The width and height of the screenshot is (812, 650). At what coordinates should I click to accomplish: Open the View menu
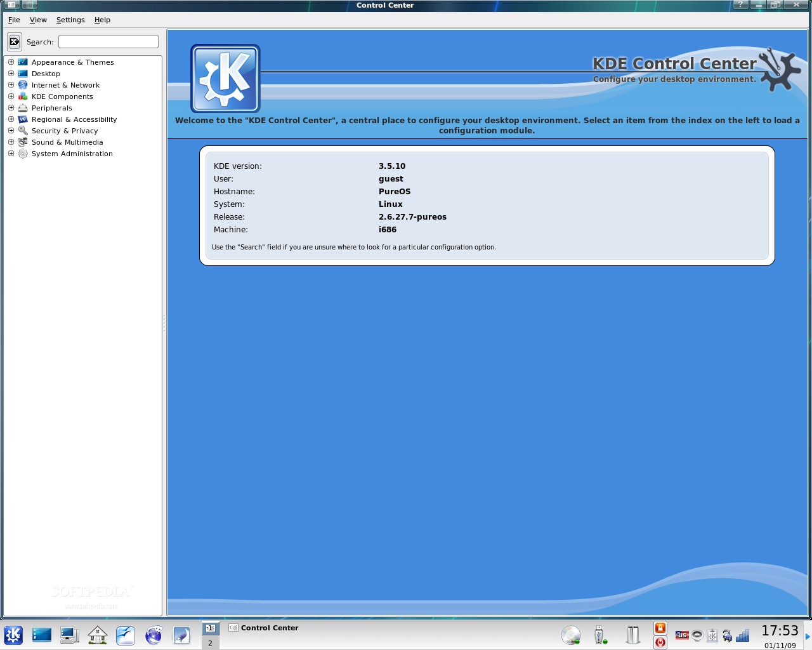click(38, 20)
